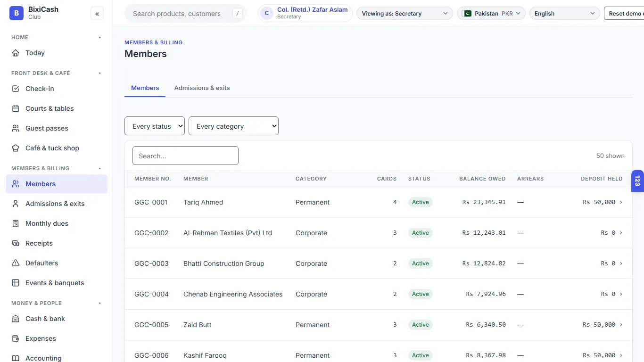The height and width of the screenshot is (362, 644).
Task: Click the Accounting book icon
Action: click(16, 358)
